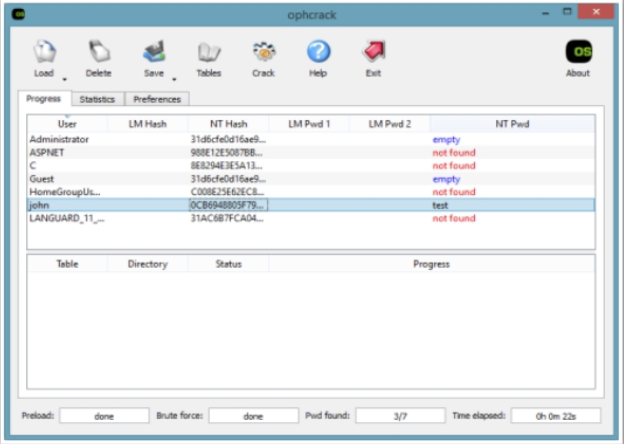Start cracking with the Crack icon

pyautogui.click(x=263, y=52)
